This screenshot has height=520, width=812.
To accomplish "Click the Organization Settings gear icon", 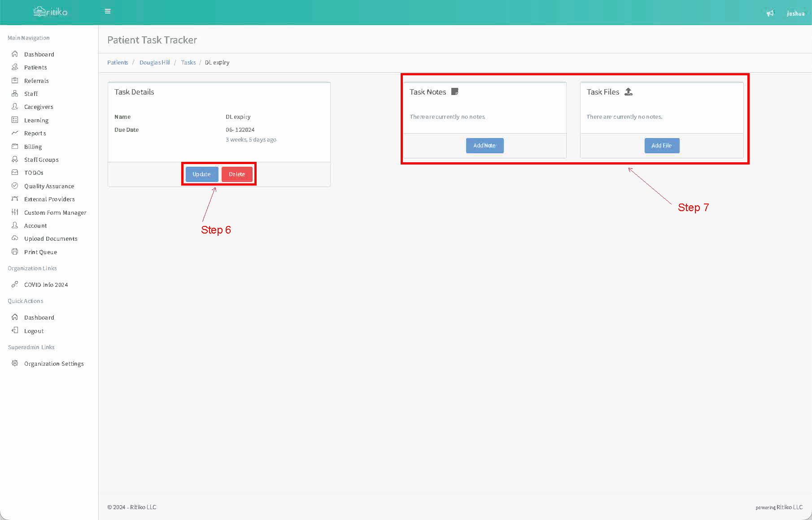I will tap(15, 363).
